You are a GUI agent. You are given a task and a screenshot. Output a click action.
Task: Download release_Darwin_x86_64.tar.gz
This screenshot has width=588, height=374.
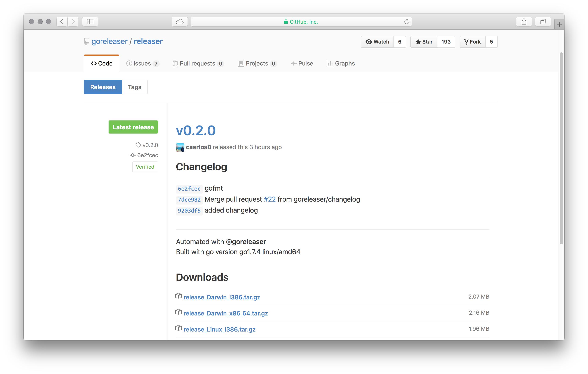(x=226, y=313)
